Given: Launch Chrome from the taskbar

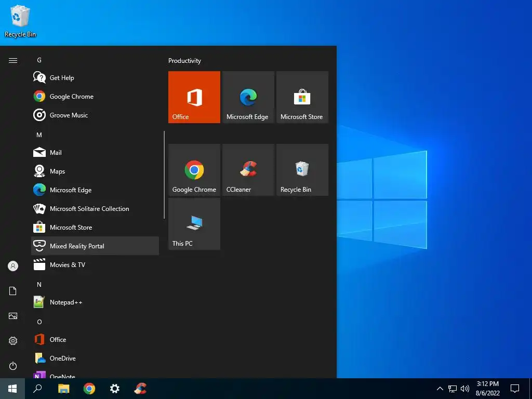Looking at the screenshot, I should pyautogui.click(x=89, y=389).
